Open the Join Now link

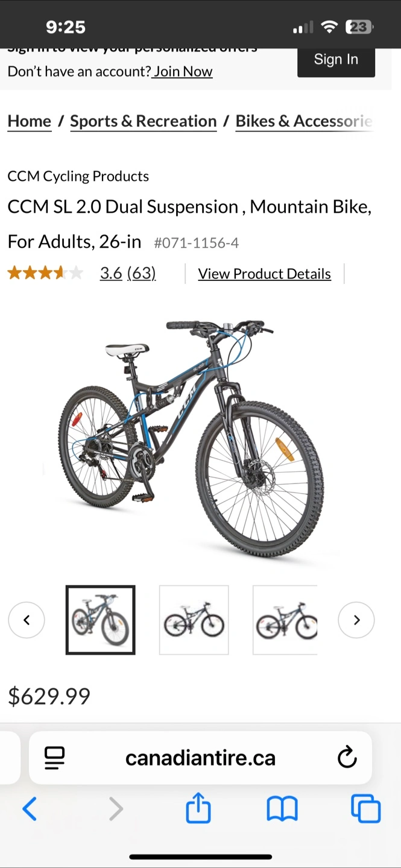[182, 71]
